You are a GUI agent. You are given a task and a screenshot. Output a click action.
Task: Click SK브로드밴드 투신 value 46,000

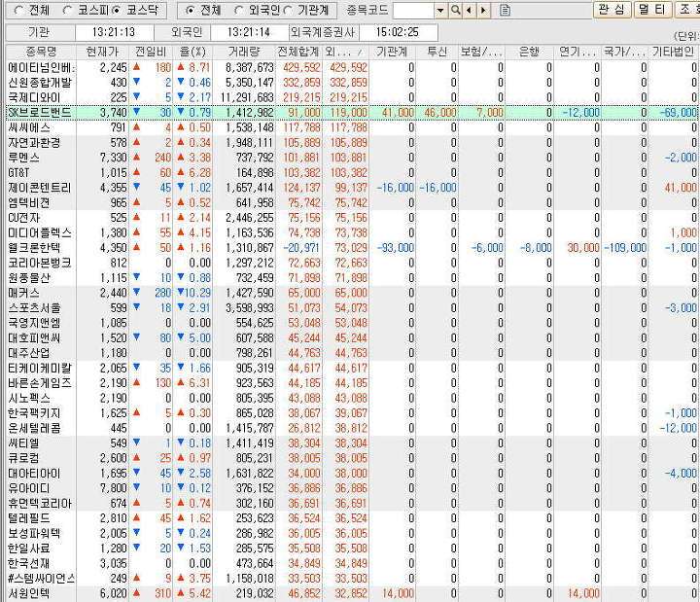tap(440, 113)
